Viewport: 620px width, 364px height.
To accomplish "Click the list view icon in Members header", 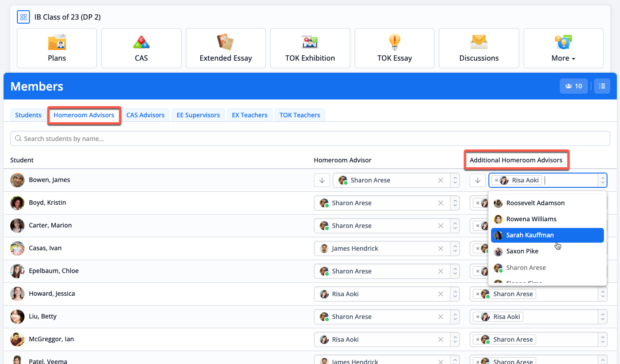I will (x=602, y=86).
